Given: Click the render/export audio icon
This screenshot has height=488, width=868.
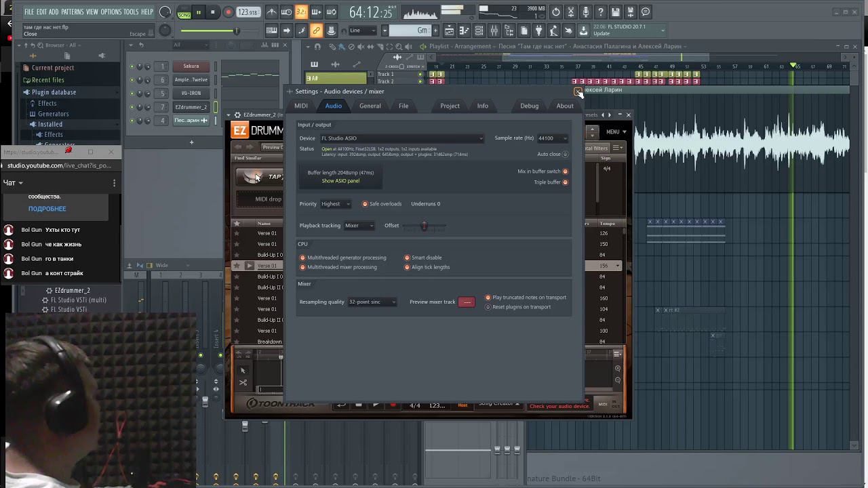Looking at the screenshot, I should coord(630,12).
